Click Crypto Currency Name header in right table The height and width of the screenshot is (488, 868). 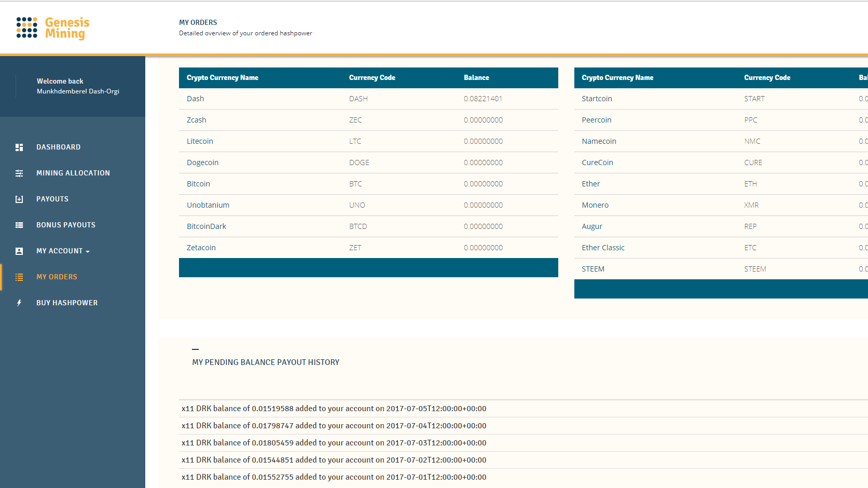[x=617, y=78]
